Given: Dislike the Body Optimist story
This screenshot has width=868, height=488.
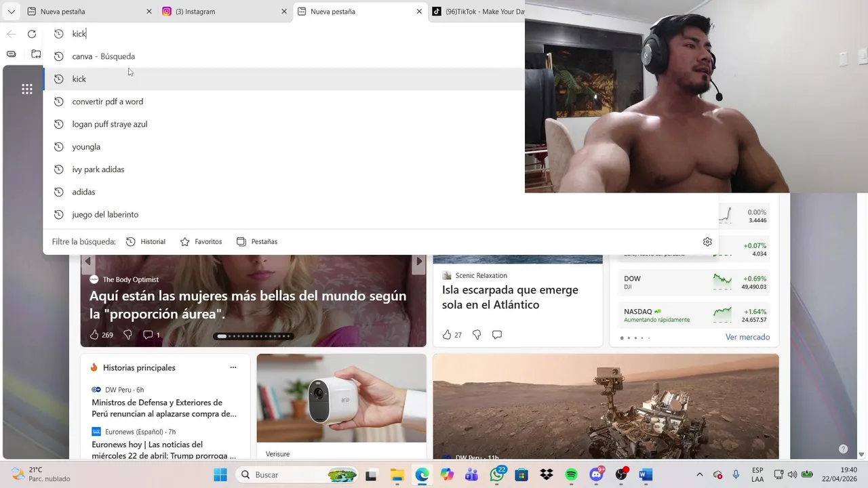Looking at the screenshot, I should coord(127,335).
